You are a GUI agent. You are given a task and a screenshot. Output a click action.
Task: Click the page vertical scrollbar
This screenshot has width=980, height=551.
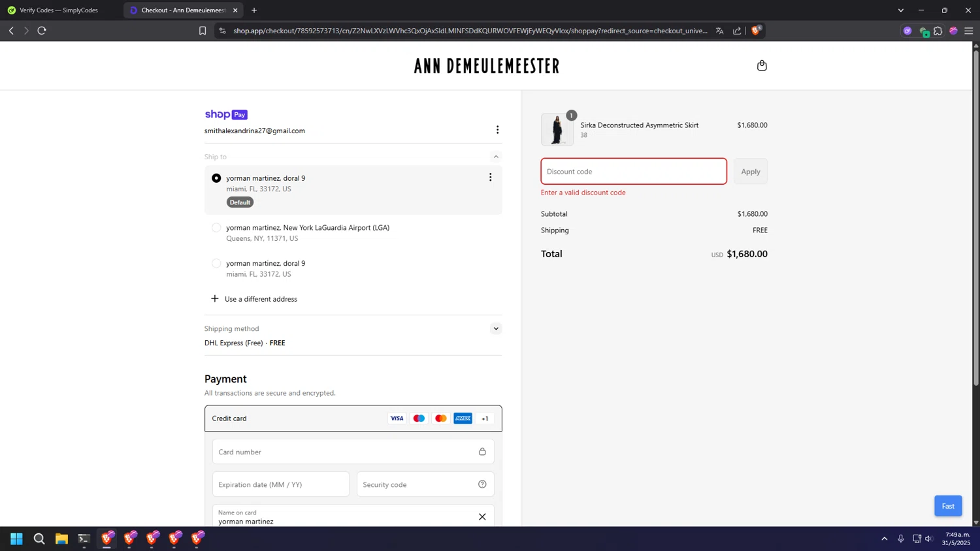[x=976, y=218]
